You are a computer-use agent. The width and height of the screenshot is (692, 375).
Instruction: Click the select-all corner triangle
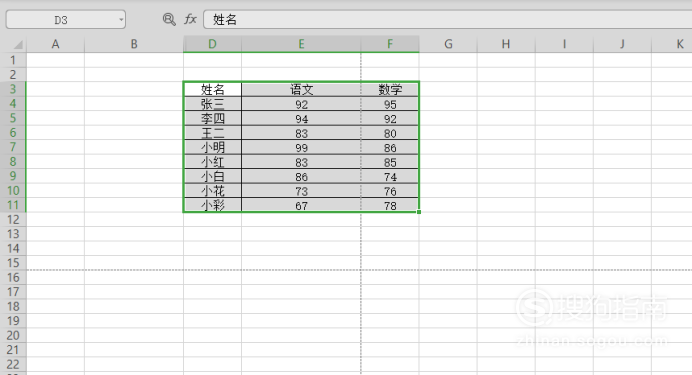18,44
